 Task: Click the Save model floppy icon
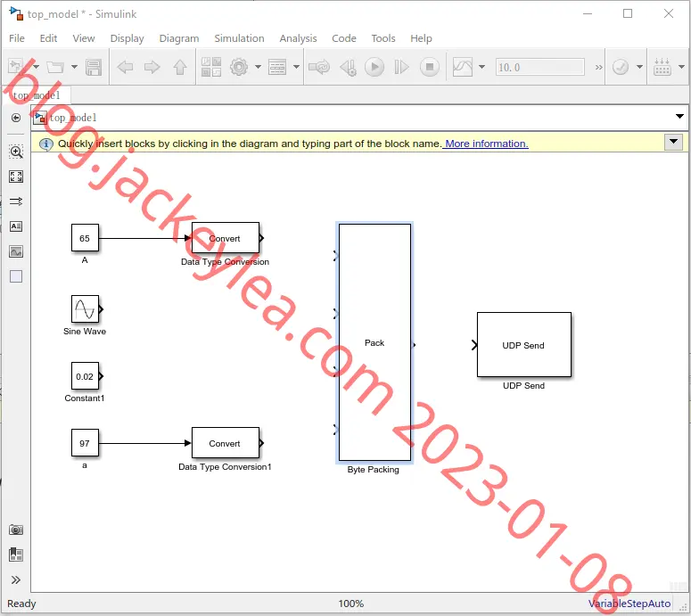click(x=94, y=68)
